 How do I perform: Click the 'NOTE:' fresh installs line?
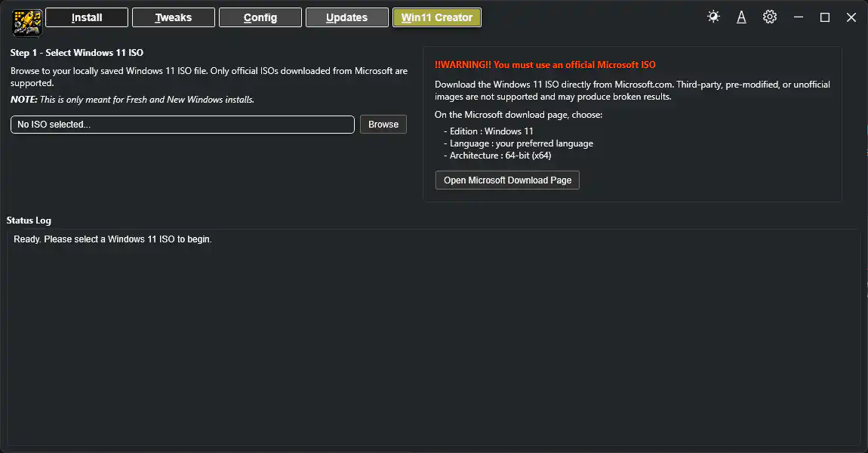132,100
